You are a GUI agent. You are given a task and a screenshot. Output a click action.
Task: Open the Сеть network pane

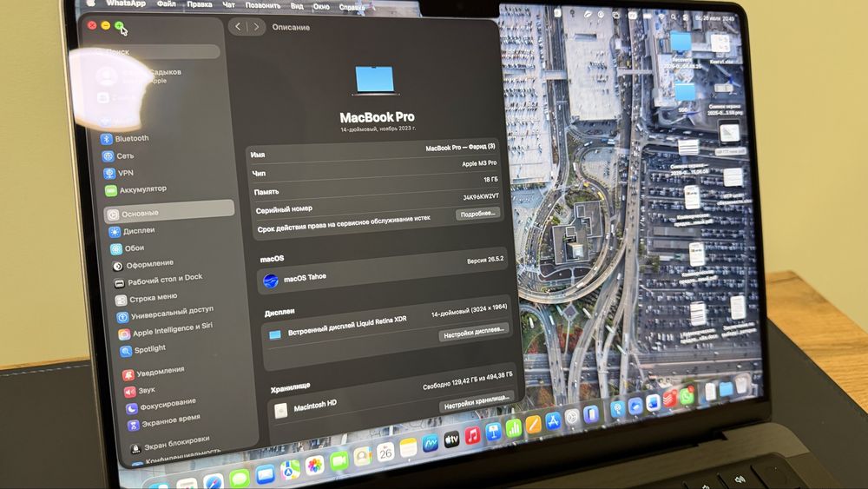(x=118, y=155)
